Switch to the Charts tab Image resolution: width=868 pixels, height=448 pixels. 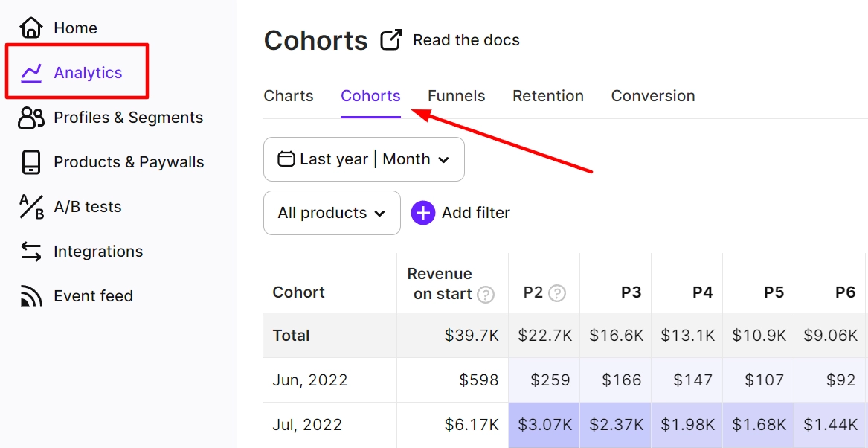(289, 96)
